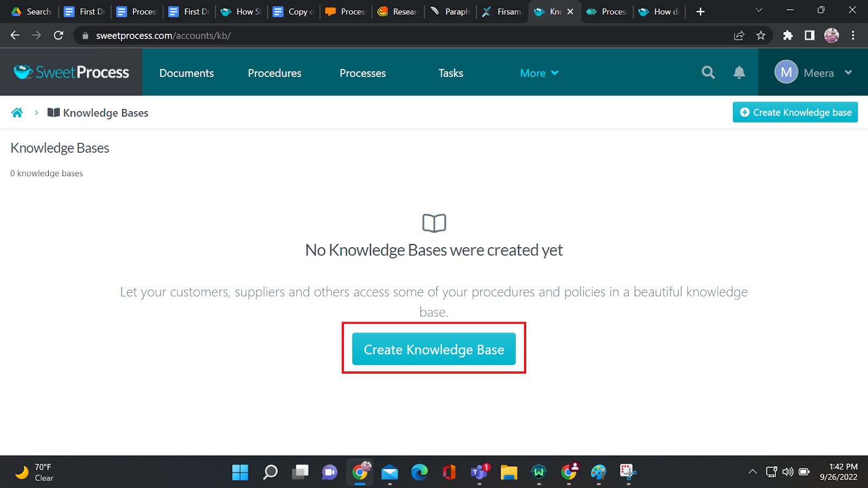Click the center Create Knowledge Base button

[434, 349]
